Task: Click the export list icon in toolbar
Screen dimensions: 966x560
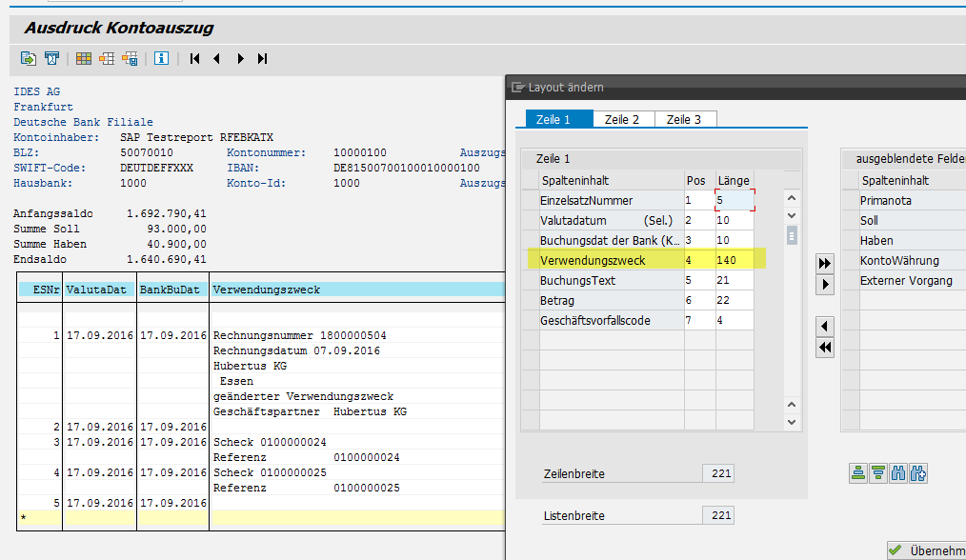Action: click(29, 58)
